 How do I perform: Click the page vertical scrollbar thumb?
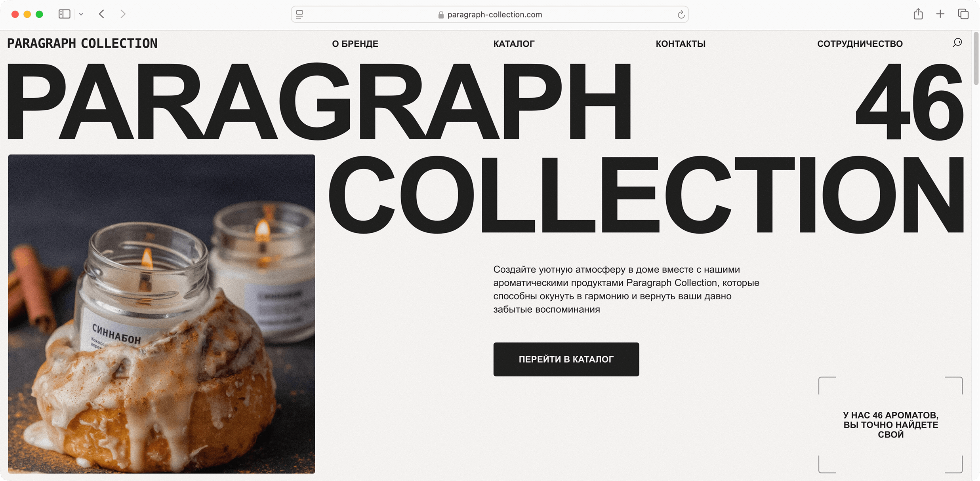(976, 59)
